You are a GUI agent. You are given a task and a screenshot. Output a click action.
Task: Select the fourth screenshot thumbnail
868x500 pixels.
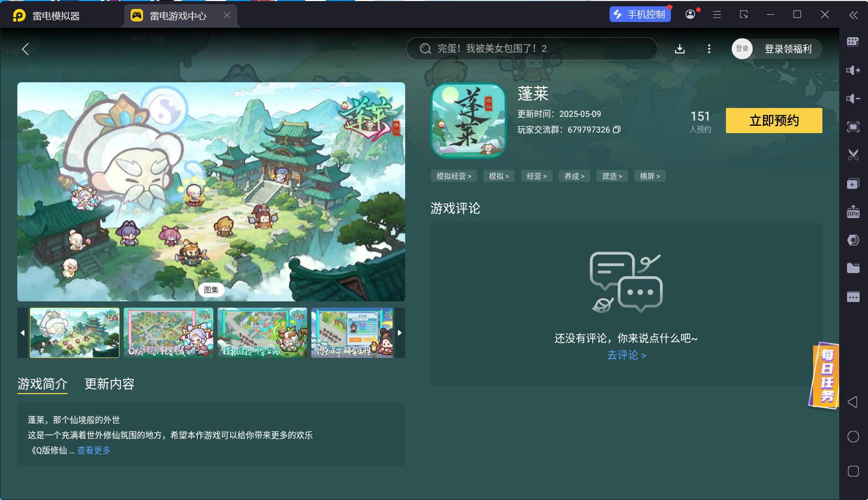coord(352,333)
